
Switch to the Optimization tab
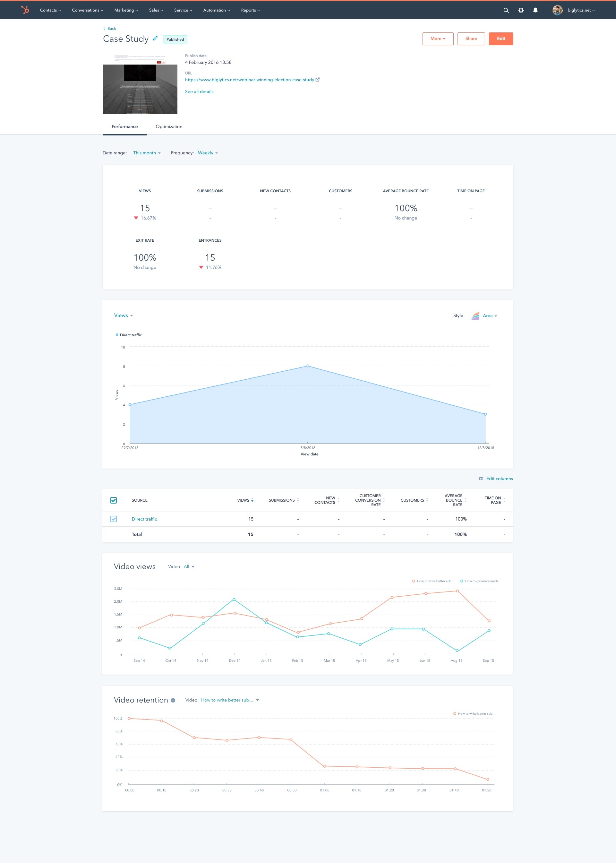pos(168,126)
